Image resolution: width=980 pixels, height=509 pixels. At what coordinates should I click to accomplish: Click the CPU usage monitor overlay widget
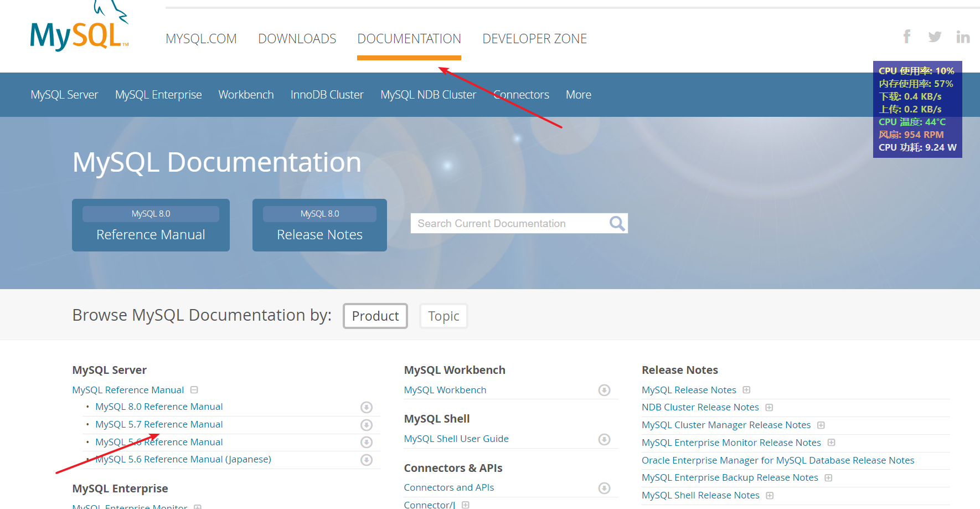917,109
